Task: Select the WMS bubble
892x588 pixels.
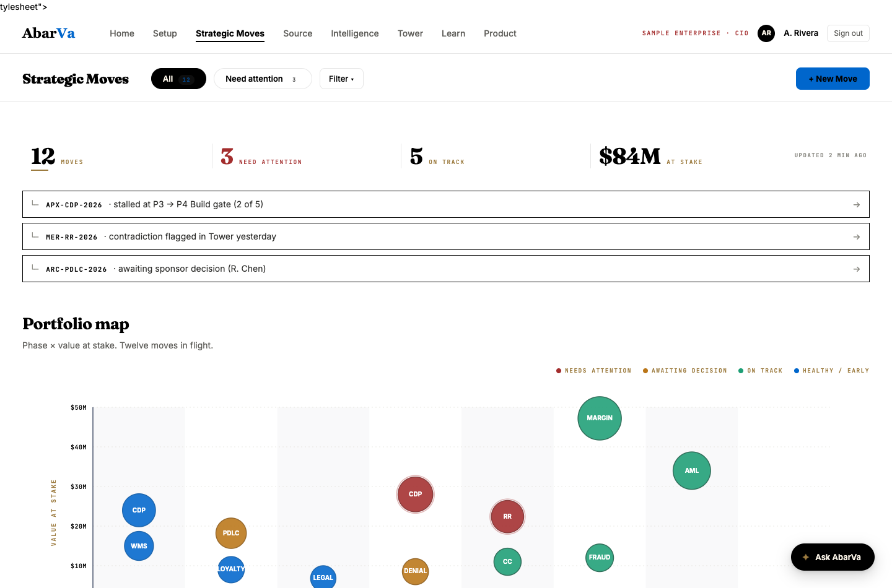Action: tap(139, 546)
